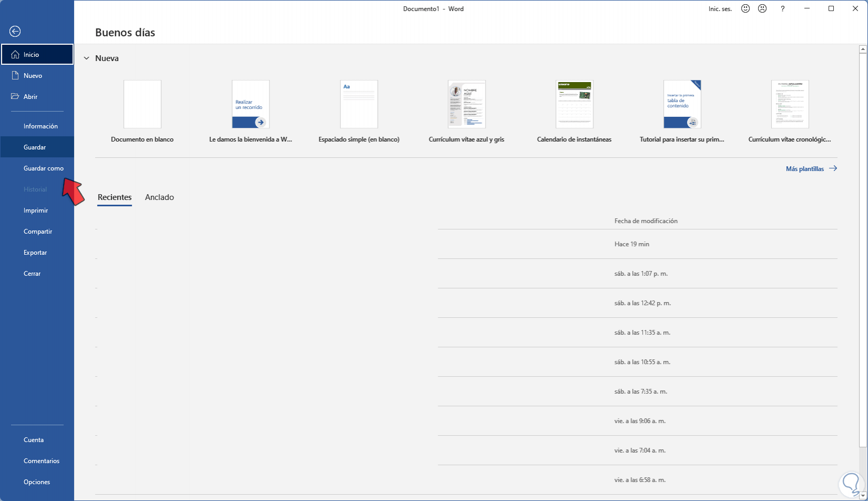The height and width of the screenshot is (501, 868).
Task: Collapse the Nueva section chevron
Action: [x=87, y=58]
